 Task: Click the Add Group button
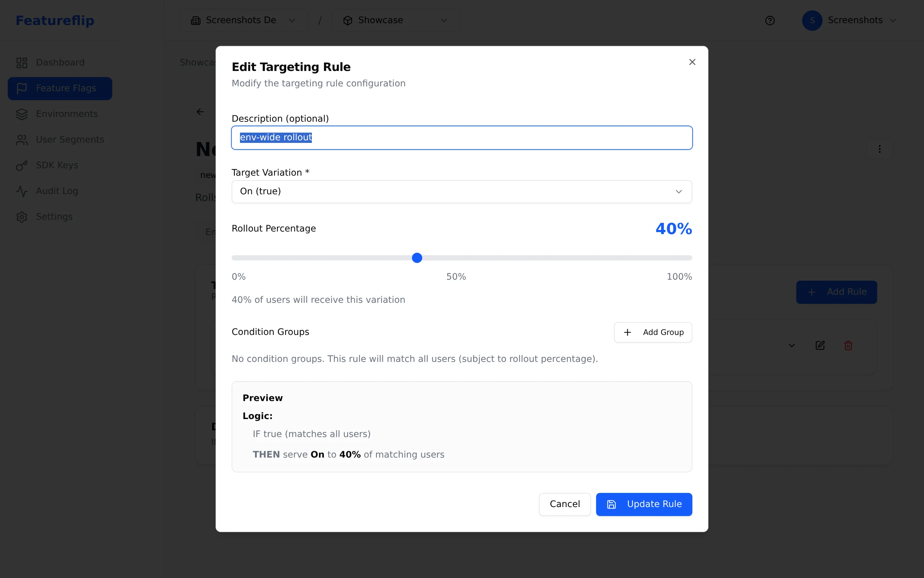point(653,332)
